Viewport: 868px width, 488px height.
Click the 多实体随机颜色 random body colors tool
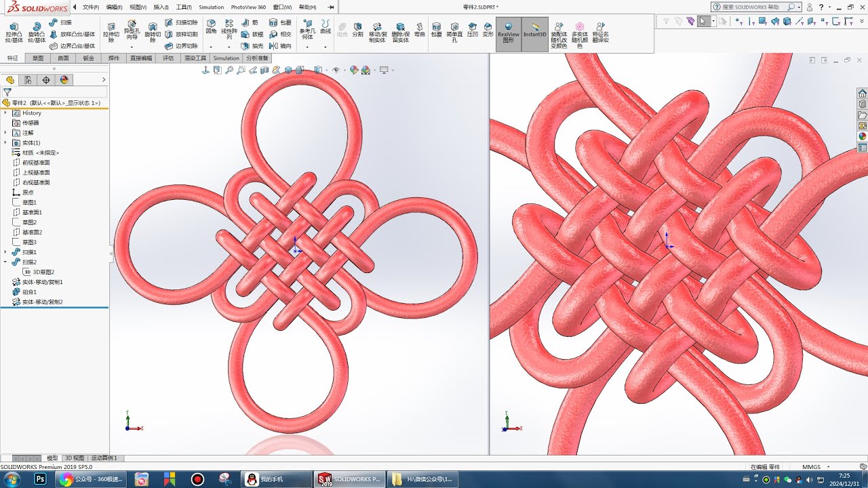tap(580, 34)
